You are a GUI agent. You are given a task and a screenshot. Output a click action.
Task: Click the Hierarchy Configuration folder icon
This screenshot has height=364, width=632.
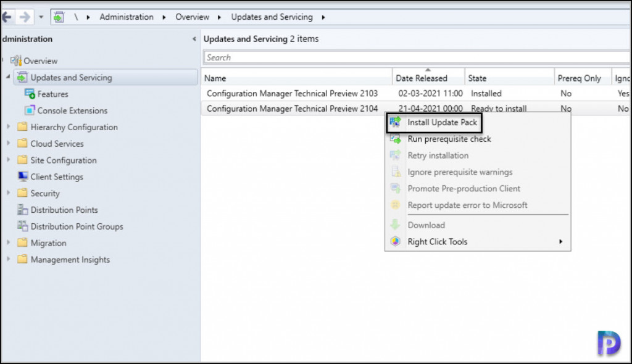point(23,126)
